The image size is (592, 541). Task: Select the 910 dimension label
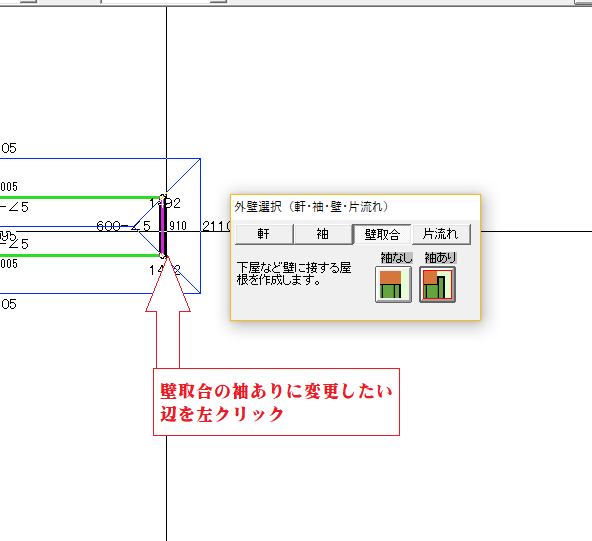pos(178,226)
